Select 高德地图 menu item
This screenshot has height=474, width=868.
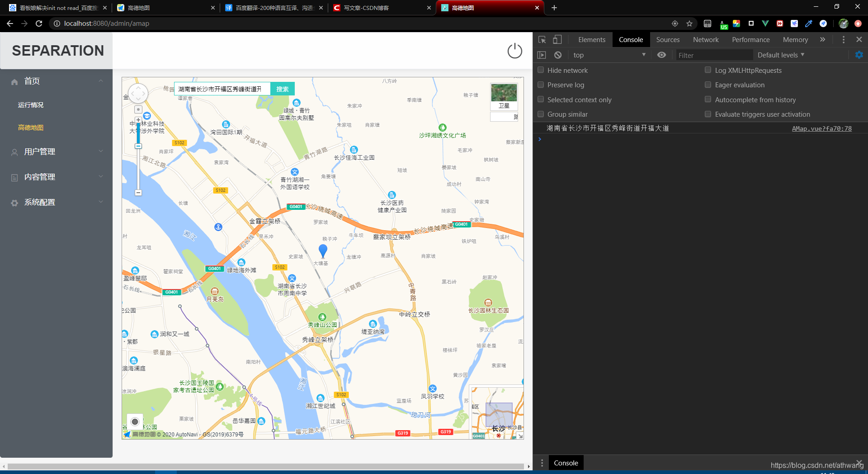(31, 128)
